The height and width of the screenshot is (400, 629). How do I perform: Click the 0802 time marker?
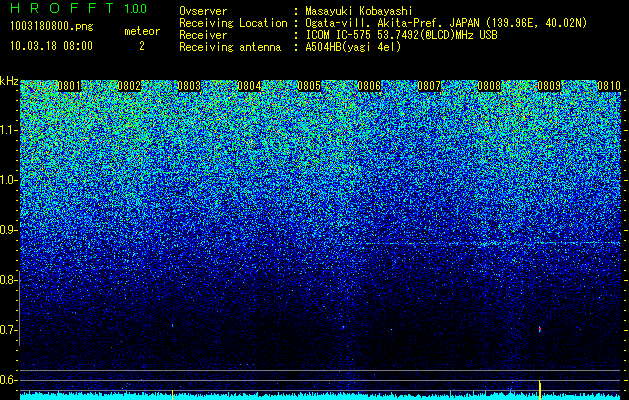tap(129, 86)
